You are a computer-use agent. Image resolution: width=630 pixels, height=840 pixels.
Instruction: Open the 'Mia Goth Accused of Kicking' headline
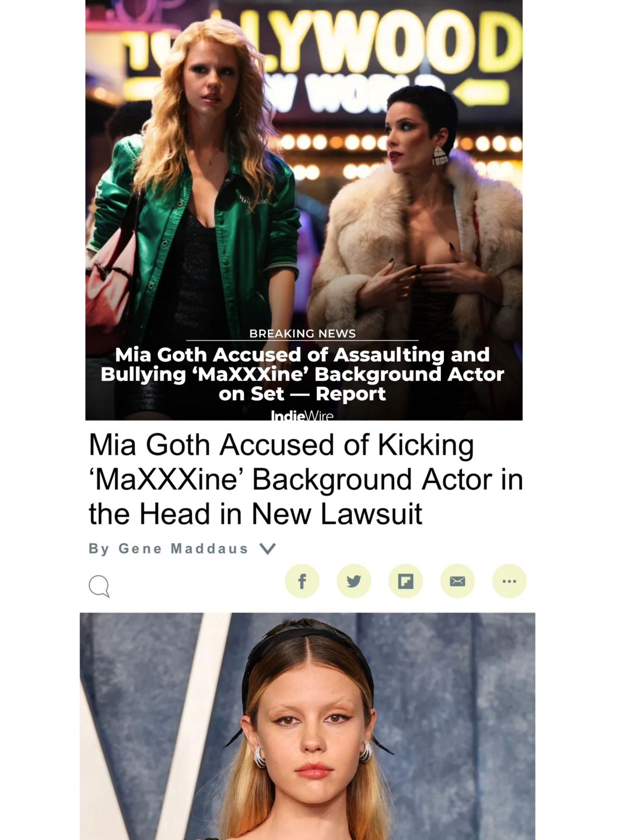click(306, 480)
